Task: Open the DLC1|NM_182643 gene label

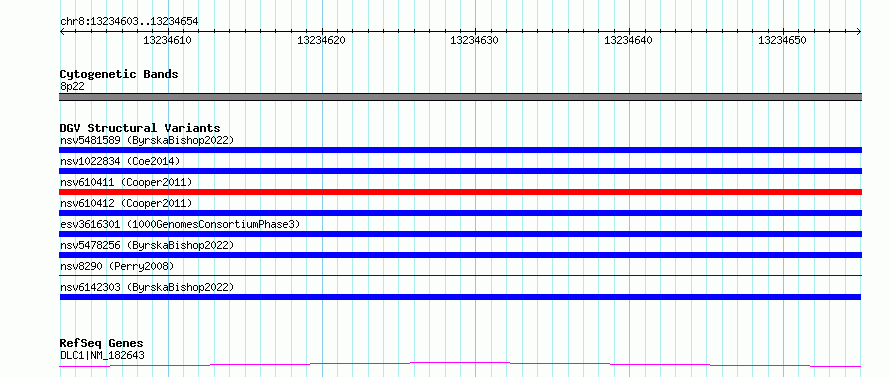Action: [x=102, y=355]
